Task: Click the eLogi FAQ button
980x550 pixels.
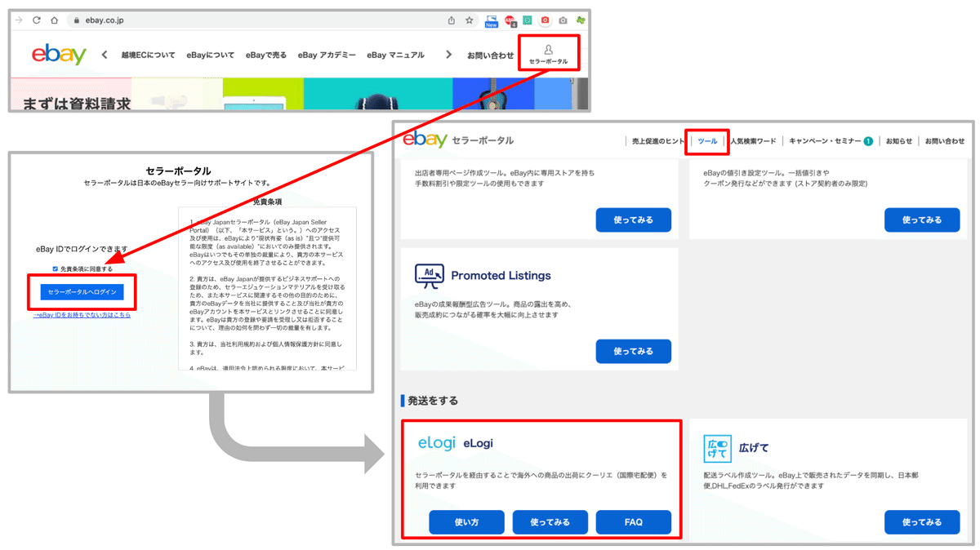Action: click(x=634, y=522)
